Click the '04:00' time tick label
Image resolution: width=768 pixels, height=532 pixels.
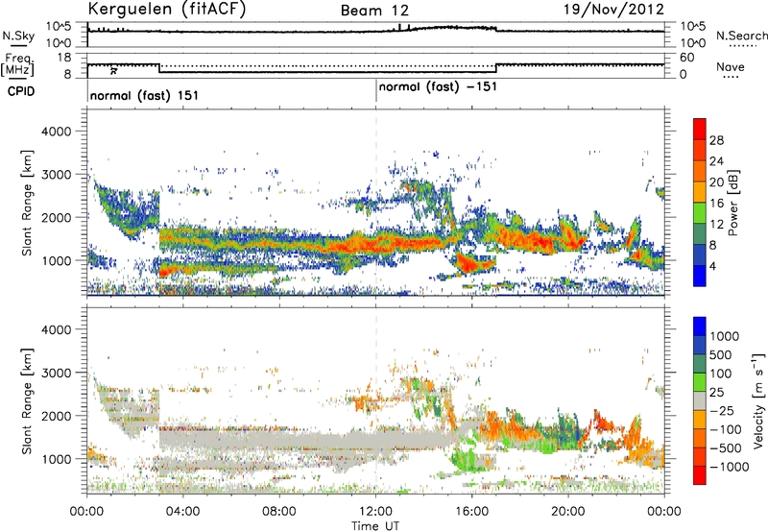182,512
